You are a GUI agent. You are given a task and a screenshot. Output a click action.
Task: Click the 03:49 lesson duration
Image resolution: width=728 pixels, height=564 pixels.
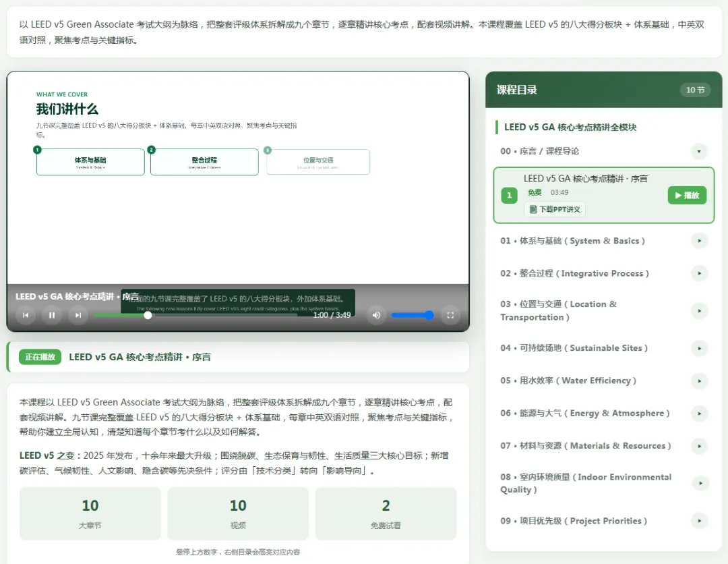[x=559, y=192]
